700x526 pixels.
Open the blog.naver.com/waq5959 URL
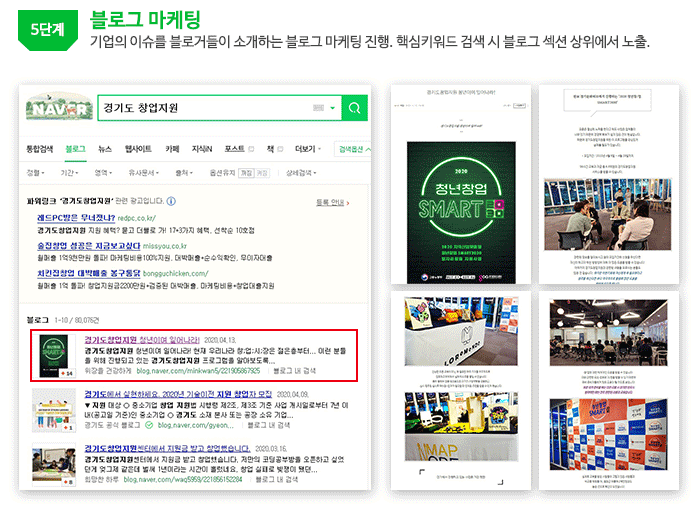(x=183, y=480)
